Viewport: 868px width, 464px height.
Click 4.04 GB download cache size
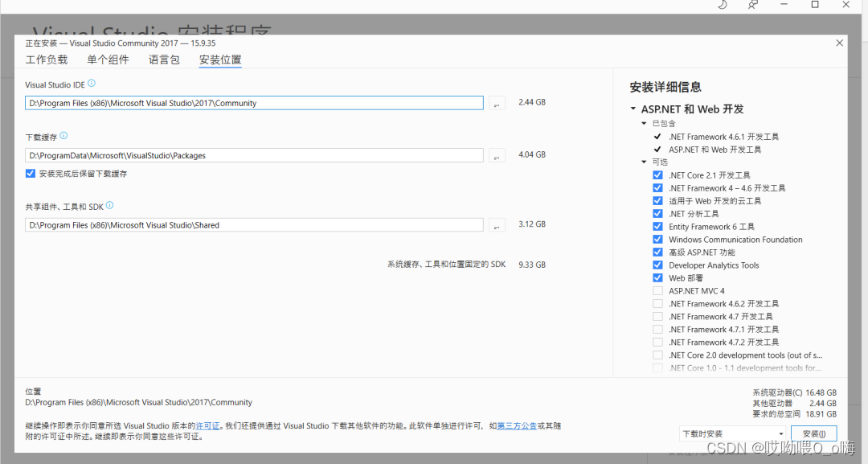(x=532, y=154)
